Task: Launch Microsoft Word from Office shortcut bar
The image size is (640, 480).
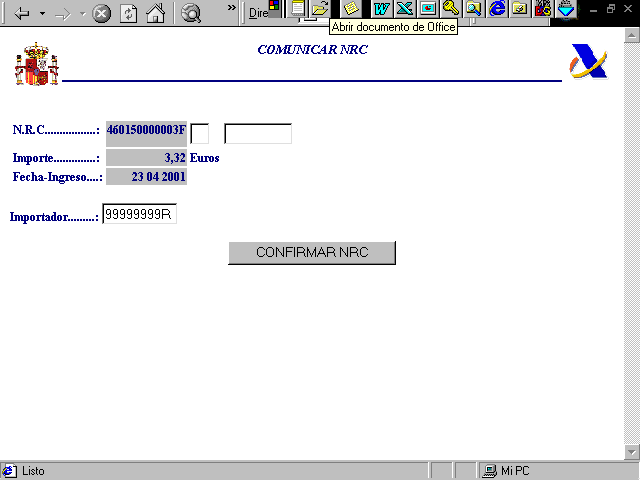Action: click(381, 8)
